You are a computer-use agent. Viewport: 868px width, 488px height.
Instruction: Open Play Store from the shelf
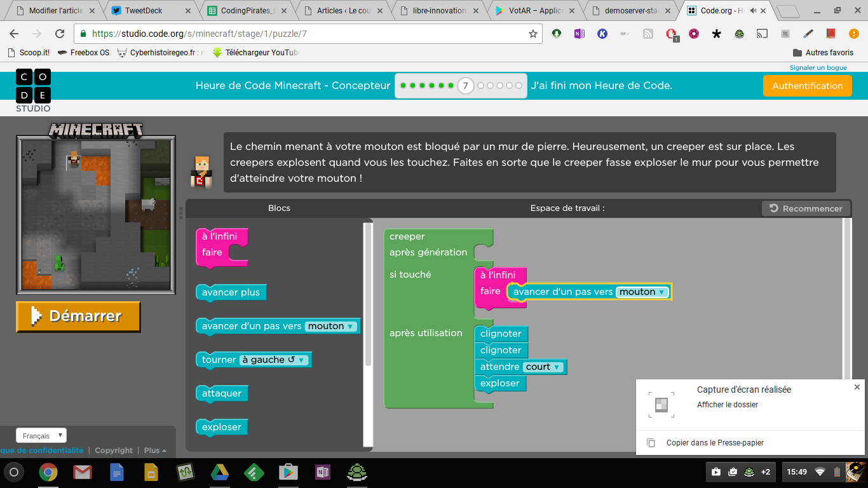click(x=288, y=472)
